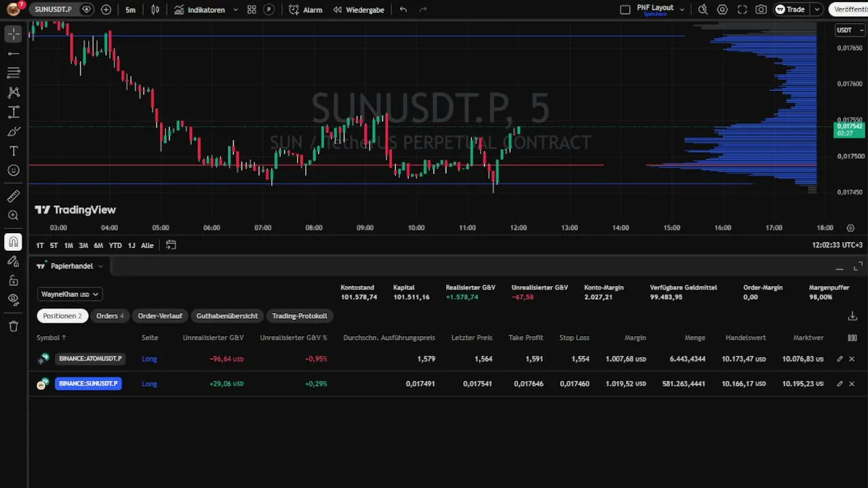
Task: Open the layout setup square icon
Action: [x=625, y=9]
